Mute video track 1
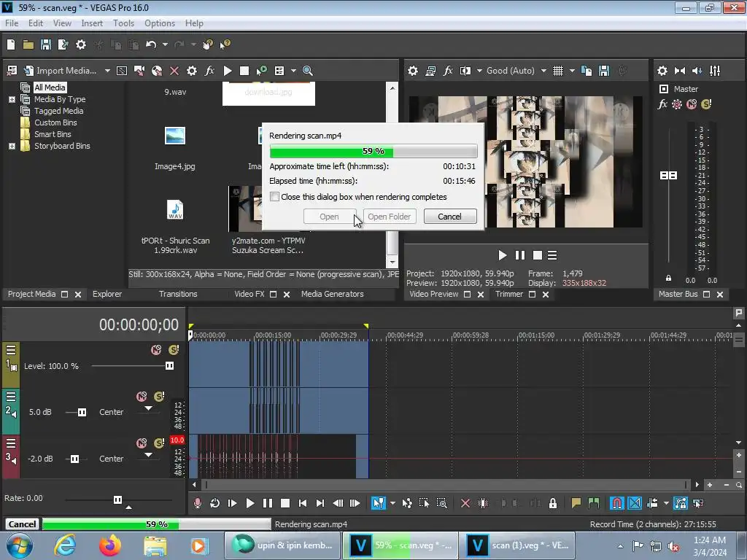This screenshot has height=560, width=747. point(155,350)
